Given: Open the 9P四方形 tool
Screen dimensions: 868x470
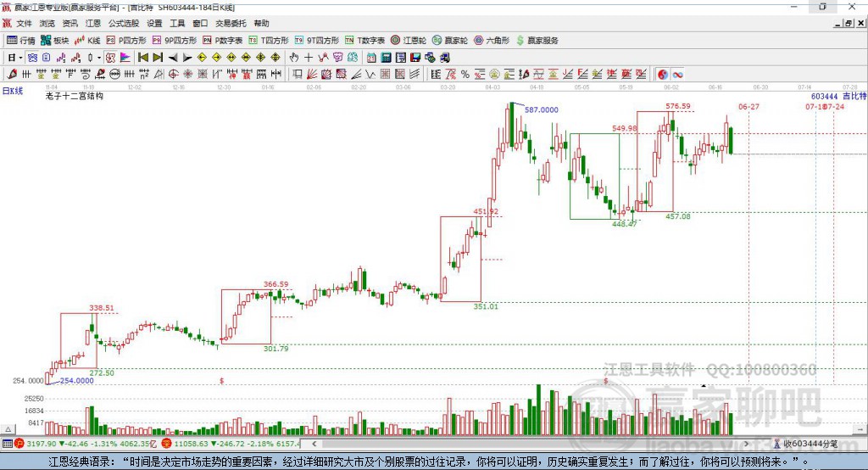Looking at the screenshot, I should tap(175, 41).
